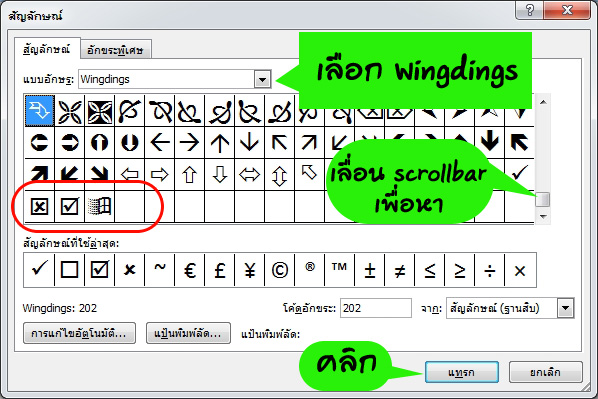Pick the bold up-right diagonal arrow symbol
Image resolution: width=598 pixels, height=399 pixels.
click(40, 174)
